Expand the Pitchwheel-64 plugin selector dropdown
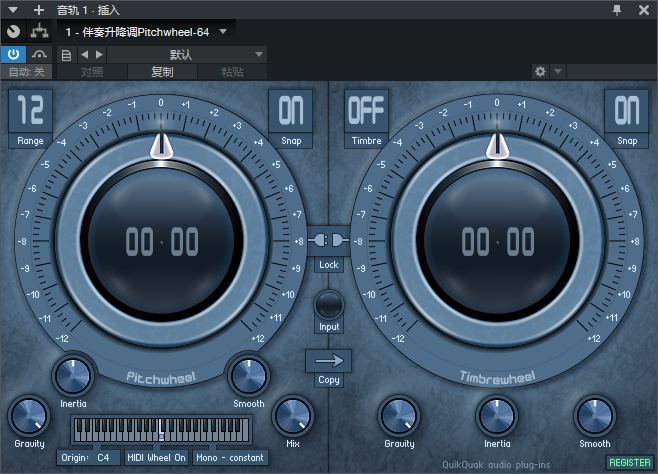 click(223, 31)
